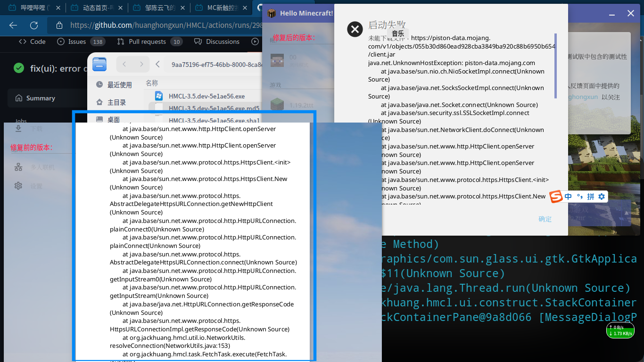Click the network speed tray indicator
Viewport: 644px width, 362px height.
[x=620, y=330]
